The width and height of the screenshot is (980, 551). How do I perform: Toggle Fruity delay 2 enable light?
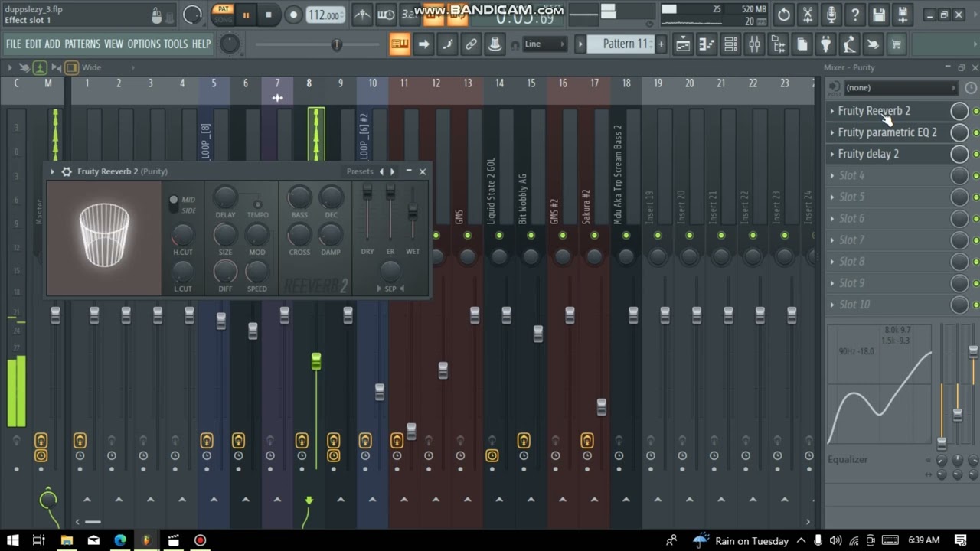point(975,155)
